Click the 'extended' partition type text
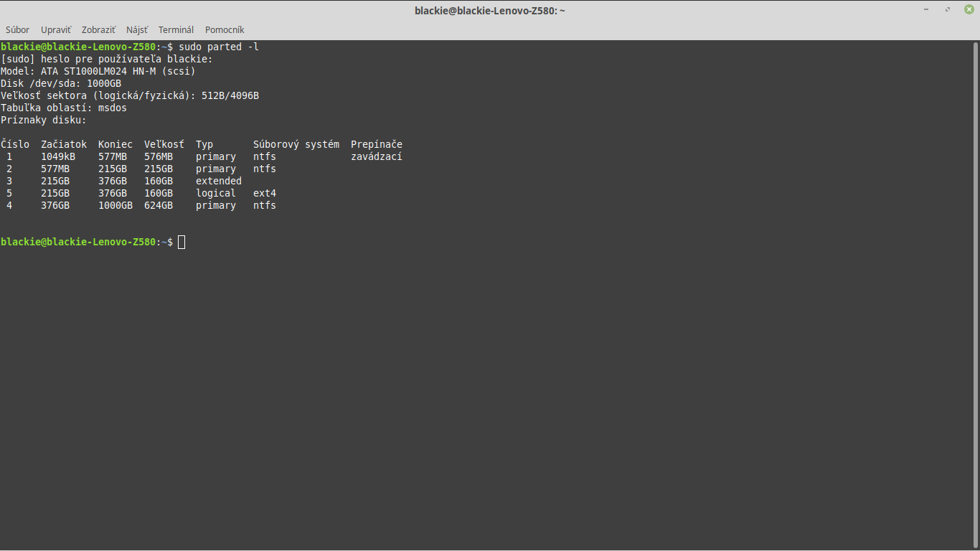 pos(218,181)
